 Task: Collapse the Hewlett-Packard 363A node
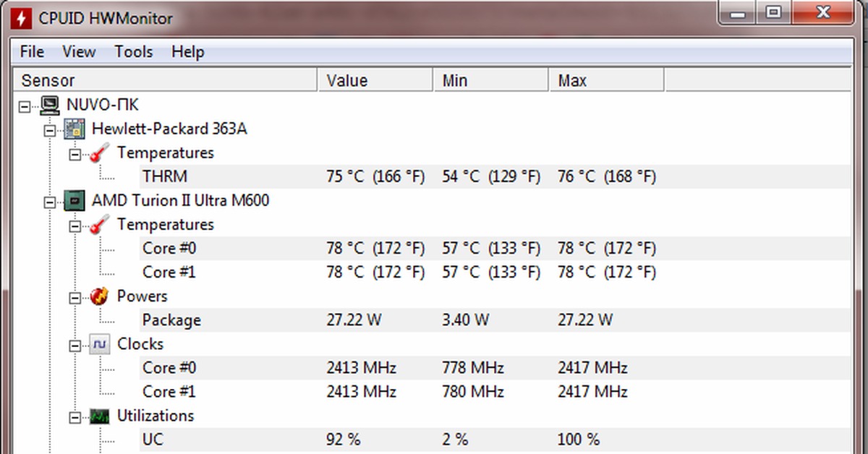pos(49,130)
